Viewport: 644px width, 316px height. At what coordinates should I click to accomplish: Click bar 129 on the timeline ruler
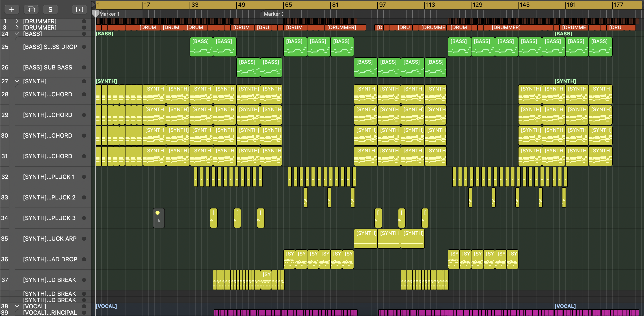coord(477,5)
